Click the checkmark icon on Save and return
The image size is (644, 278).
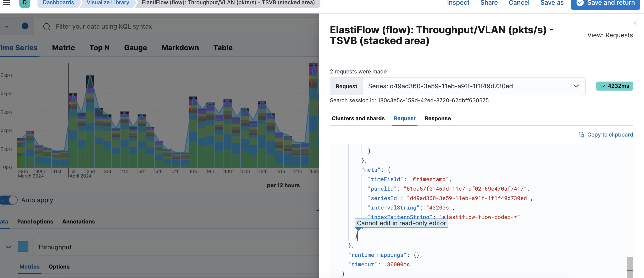point(580,3)
